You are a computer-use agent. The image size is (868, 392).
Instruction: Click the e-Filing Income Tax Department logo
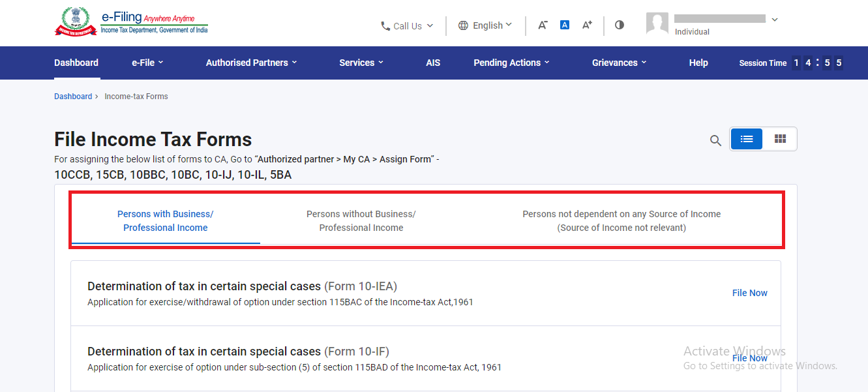(x=131, y=22)
